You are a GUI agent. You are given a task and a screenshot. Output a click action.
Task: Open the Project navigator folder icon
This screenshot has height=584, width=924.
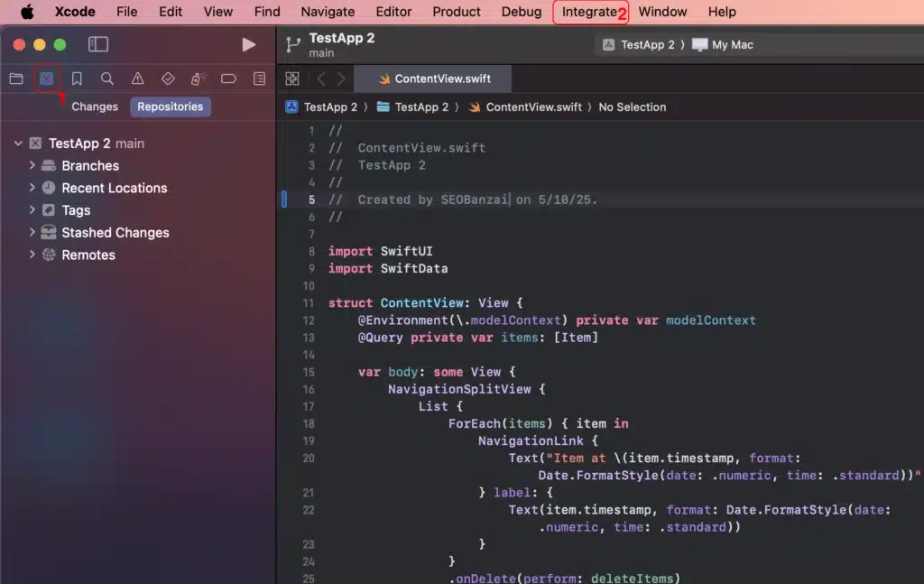tap(16, 79)
